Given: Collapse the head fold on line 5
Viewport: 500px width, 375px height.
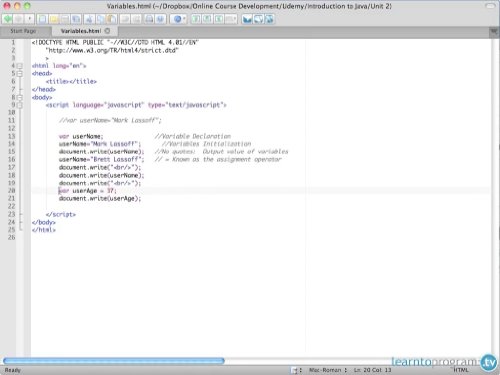Looking at the screenshot, I should pos(19,74).
